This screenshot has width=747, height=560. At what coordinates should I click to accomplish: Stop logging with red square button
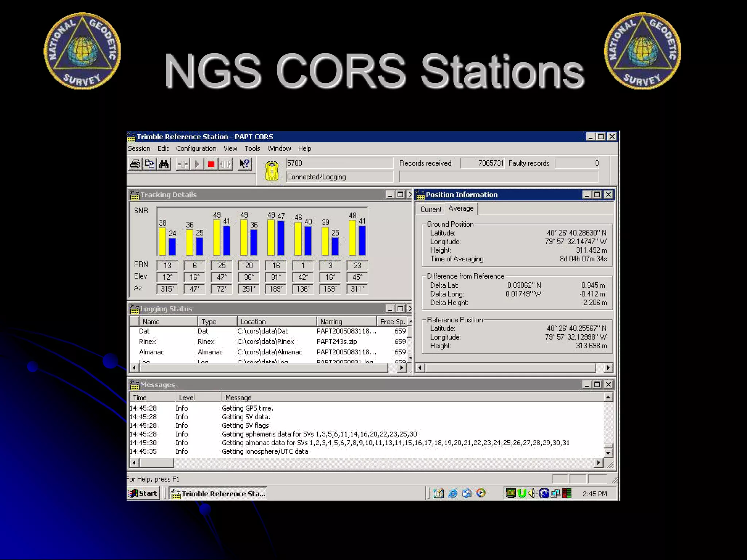pos(211,164)
